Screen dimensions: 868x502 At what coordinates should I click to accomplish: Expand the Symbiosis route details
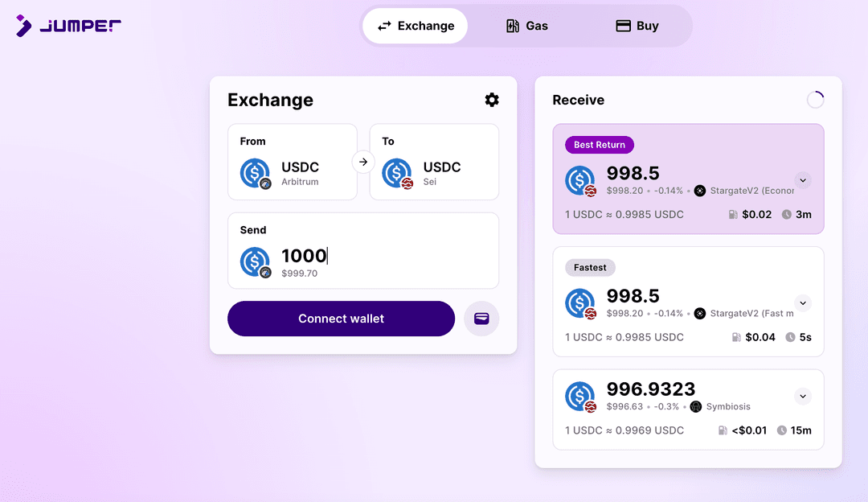pyautogui.click(x=803, y=396)
